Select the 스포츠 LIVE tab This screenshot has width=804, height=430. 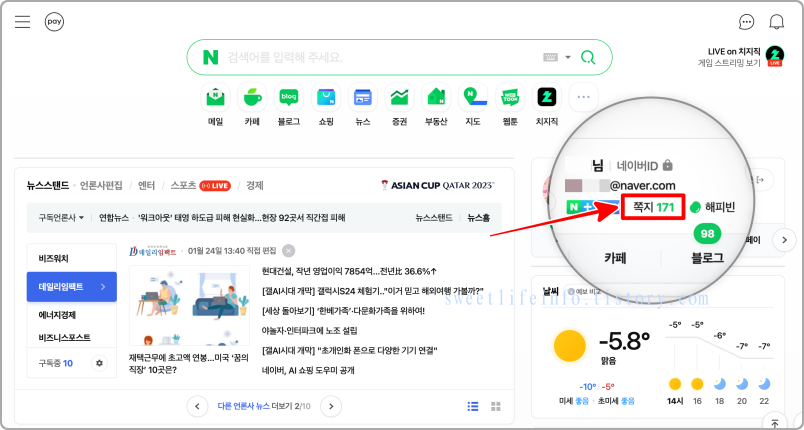200,186
